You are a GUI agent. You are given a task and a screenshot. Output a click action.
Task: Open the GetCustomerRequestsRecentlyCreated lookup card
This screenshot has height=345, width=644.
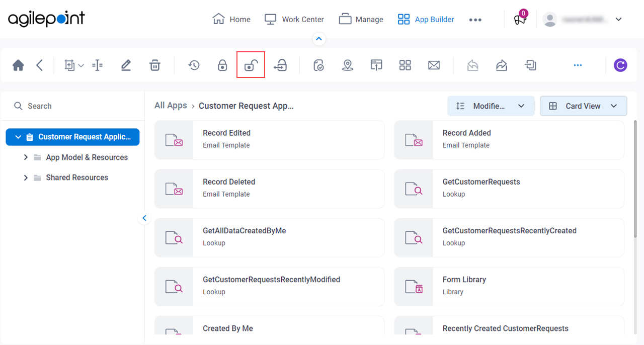click(x=509, y=237)
